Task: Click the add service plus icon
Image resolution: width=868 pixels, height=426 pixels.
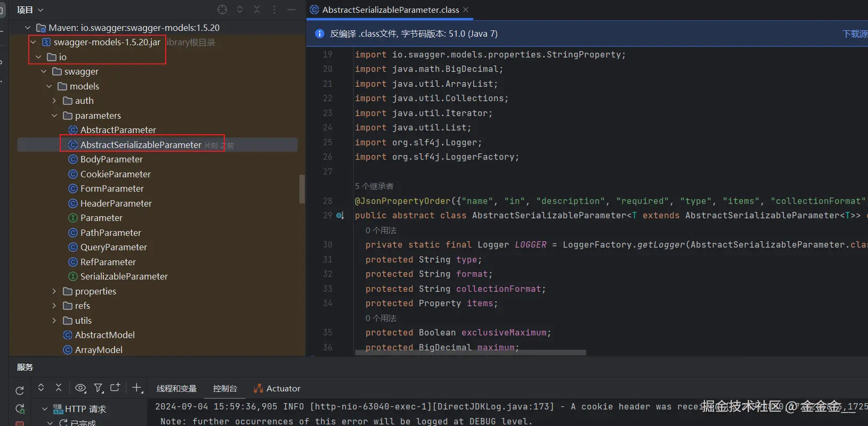Action: coord(137,388)
